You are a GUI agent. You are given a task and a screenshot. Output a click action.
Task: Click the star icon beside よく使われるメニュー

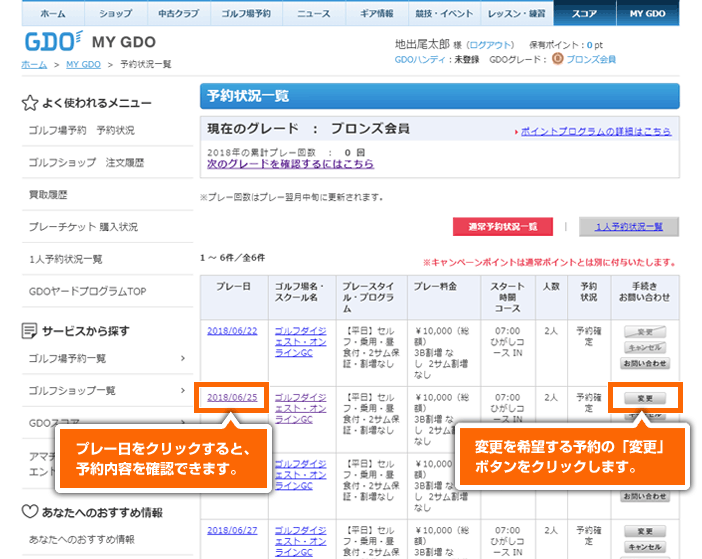click(x=30, y=103)
